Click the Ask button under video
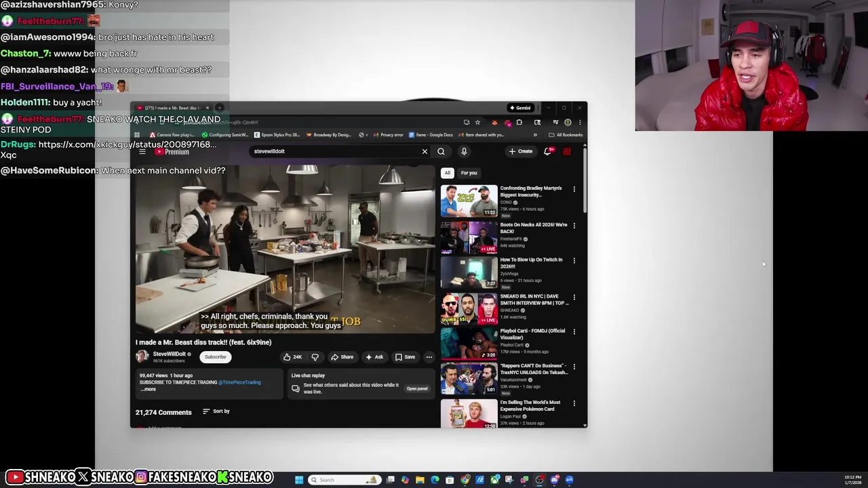This screenshot has width=868, height=488. 374,357
